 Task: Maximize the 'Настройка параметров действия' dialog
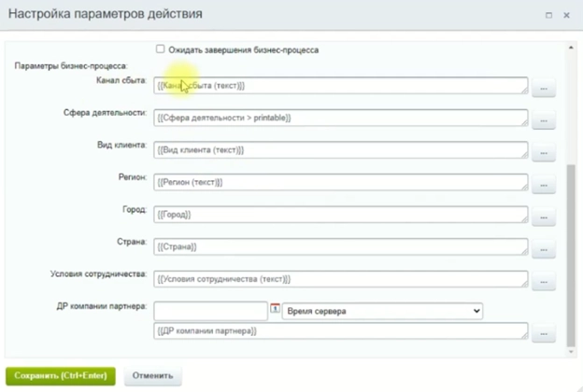548,15
